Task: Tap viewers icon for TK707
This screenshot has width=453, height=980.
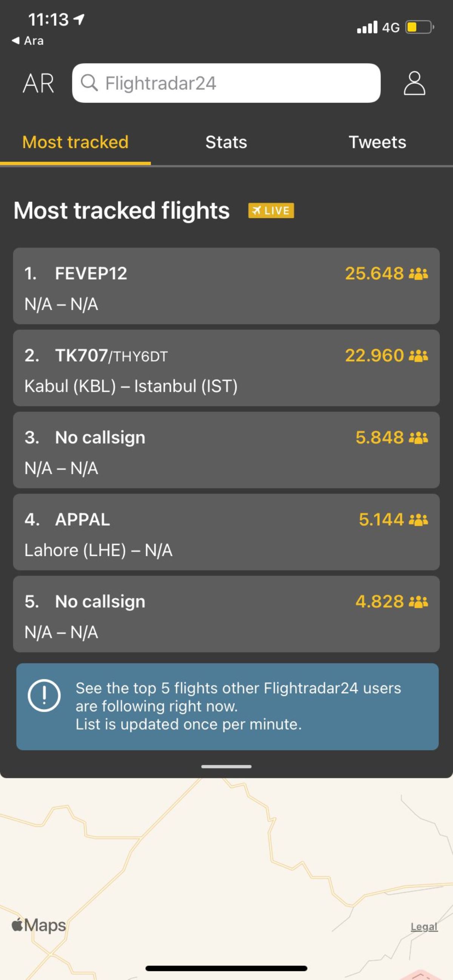Action: 418,356
